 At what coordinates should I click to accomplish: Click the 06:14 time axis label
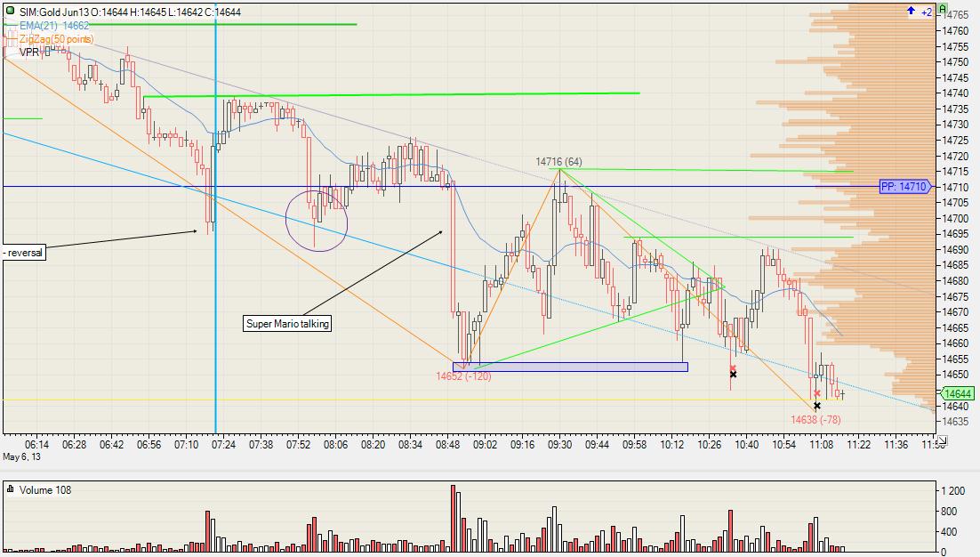coord(36,445)
